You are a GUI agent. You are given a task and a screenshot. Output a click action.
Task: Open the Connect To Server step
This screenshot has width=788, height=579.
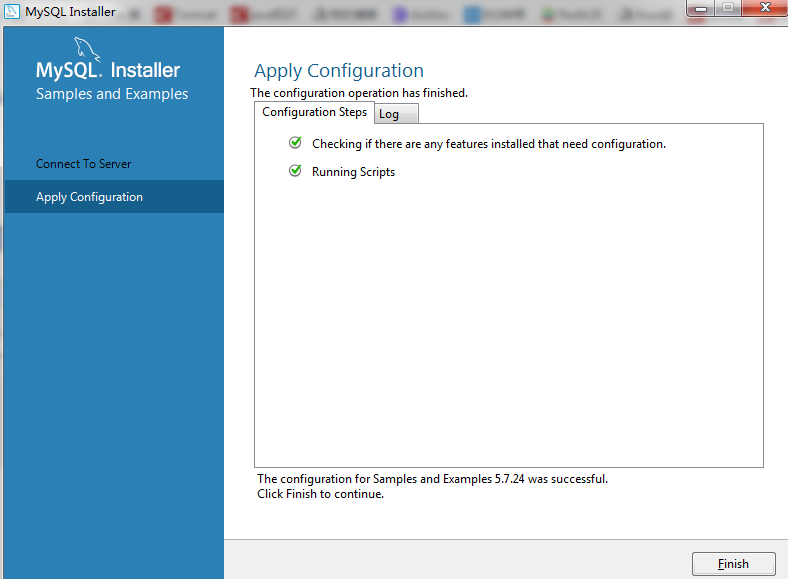(x=83, y=164)
